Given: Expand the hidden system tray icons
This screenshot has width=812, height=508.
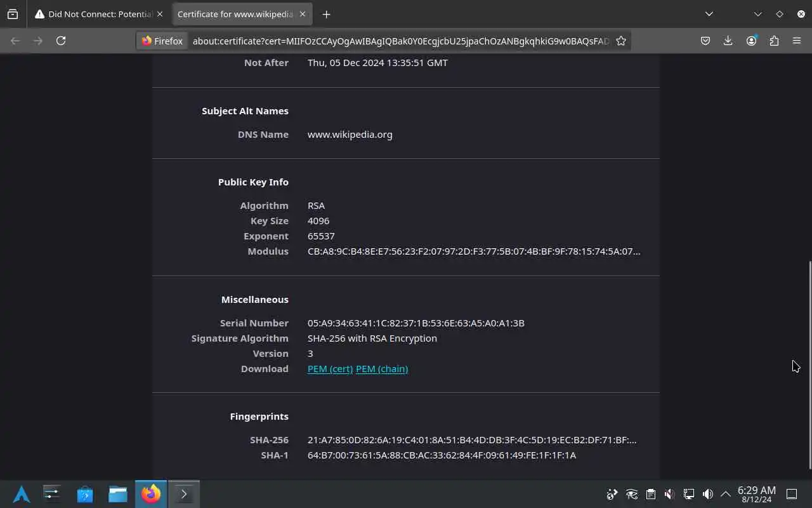Looking at the screenshot, I should point(725,494).
